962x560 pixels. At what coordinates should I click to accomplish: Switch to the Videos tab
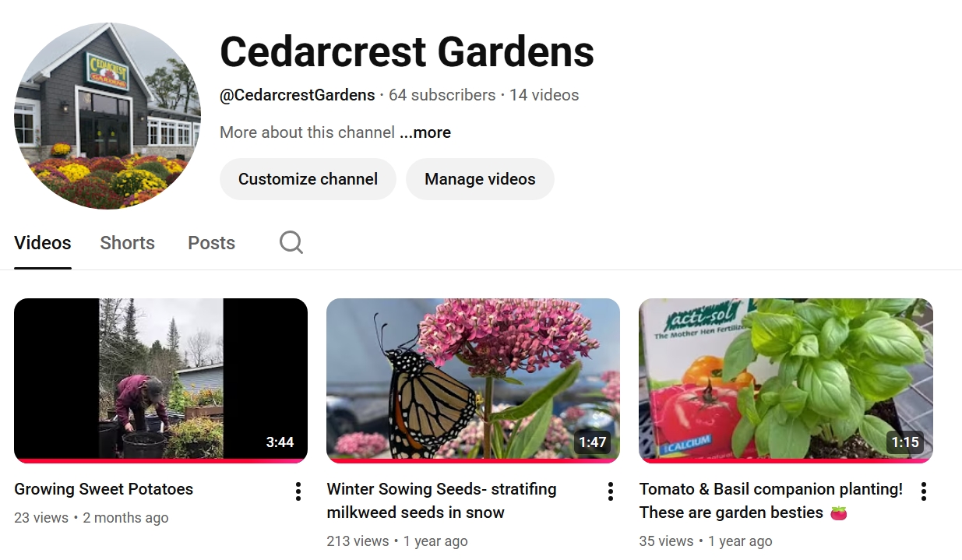pos(43,243)
